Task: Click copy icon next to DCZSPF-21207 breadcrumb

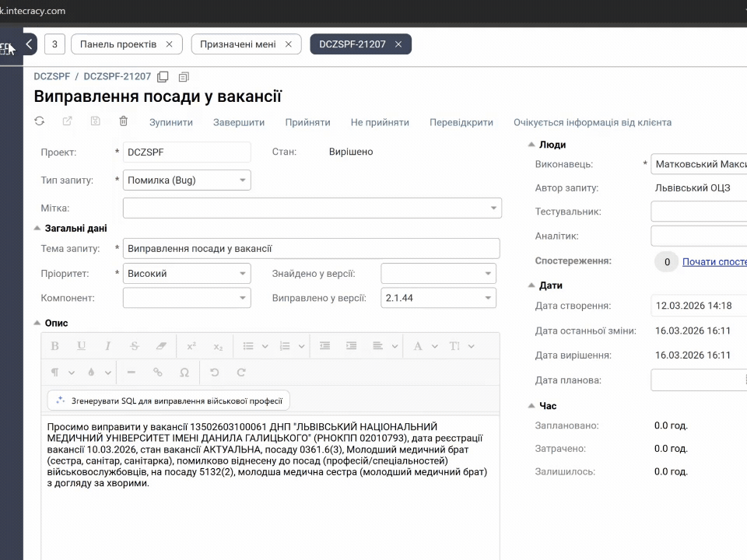Action: click(163, 77)
